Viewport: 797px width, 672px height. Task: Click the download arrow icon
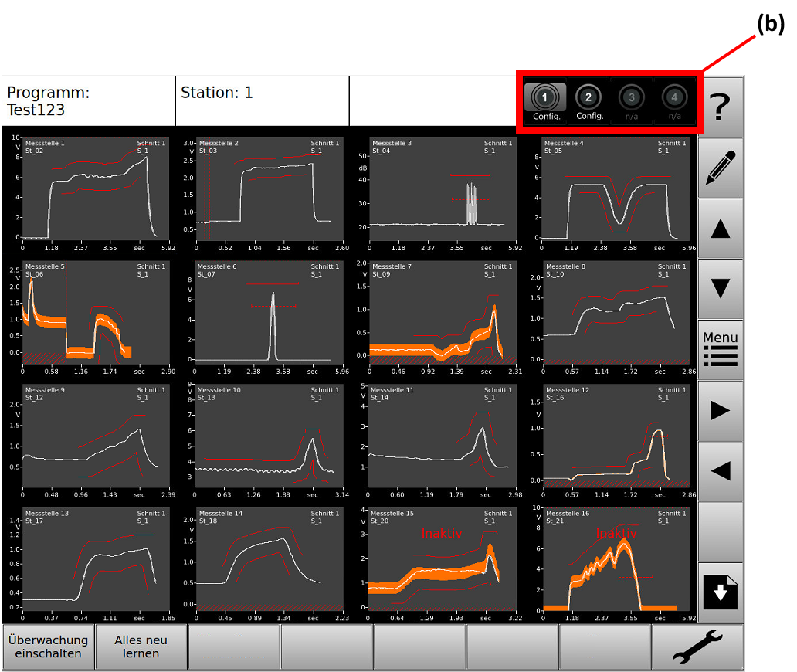point(721,591)
